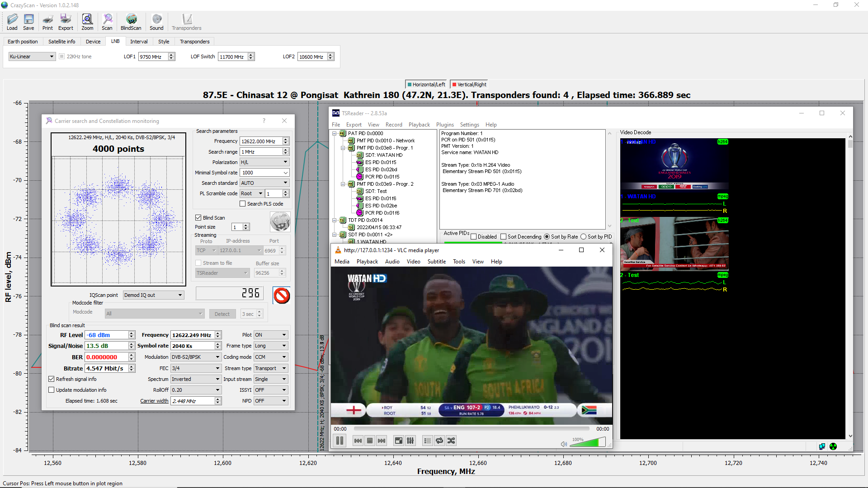Pause playback in VLC player

tap(340, 441)
